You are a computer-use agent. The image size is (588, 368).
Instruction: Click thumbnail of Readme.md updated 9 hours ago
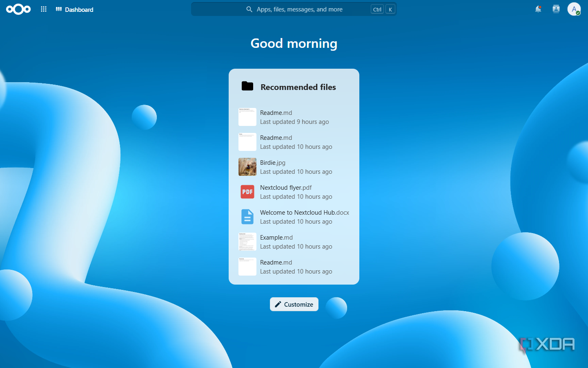click(247, 117)
